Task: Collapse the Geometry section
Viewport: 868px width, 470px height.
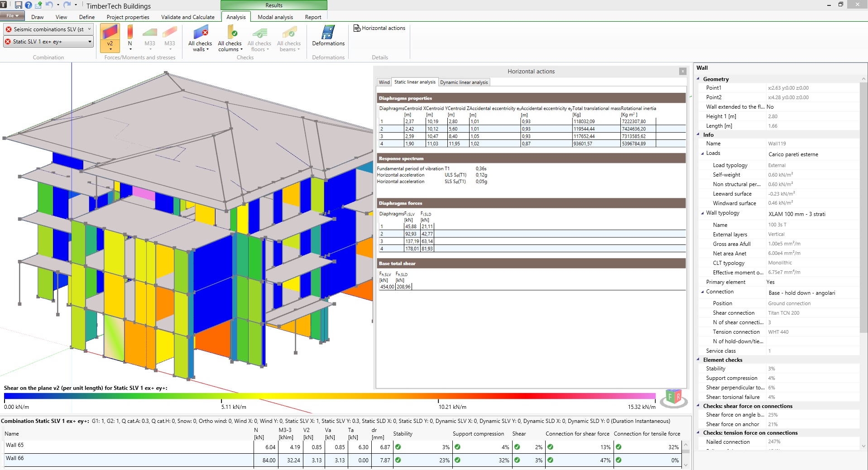Action: (698, 79)
